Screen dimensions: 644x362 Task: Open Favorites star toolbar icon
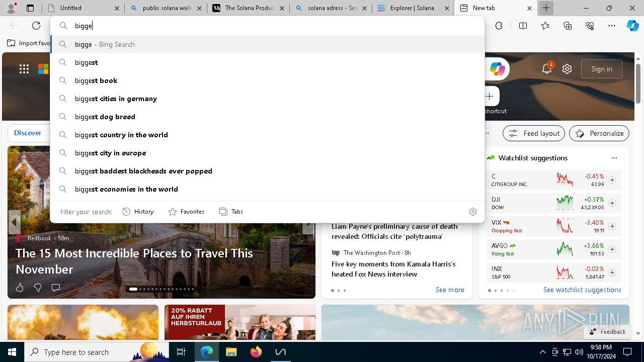click(545, 26)
